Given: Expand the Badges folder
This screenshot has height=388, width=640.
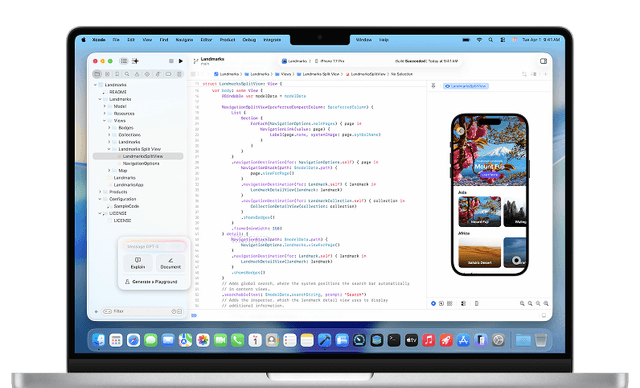Looking at the screenshot, I should coord(109,128).
